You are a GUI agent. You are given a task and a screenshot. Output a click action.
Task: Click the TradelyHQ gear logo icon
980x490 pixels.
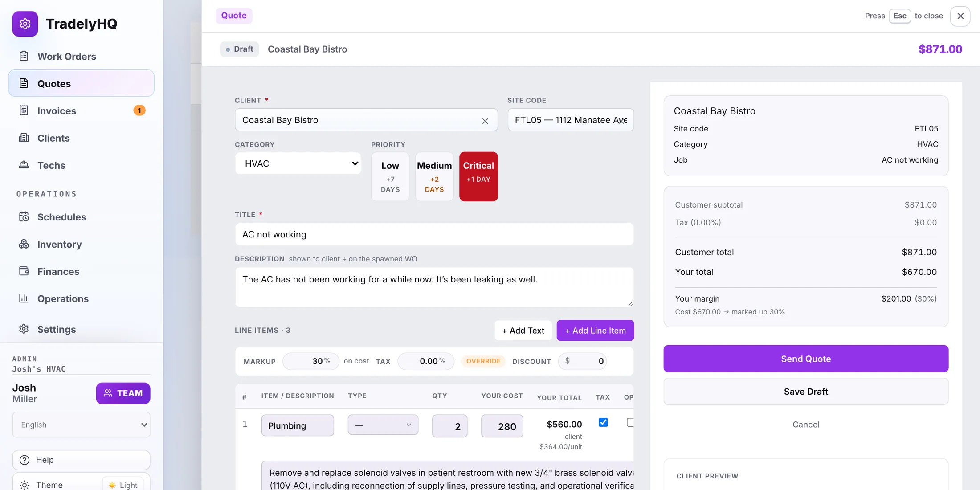(25, 24)
